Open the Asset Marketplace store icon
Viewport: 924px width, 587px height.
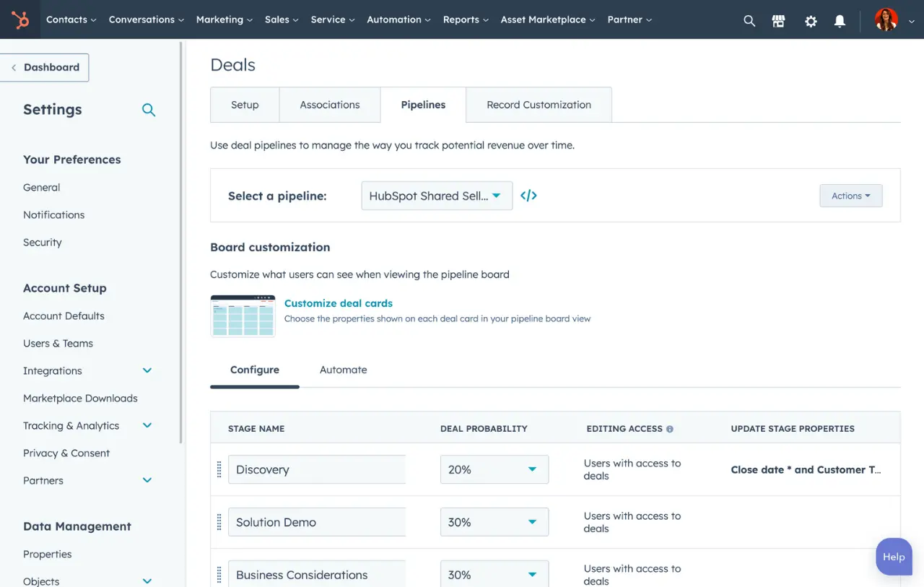778,21
